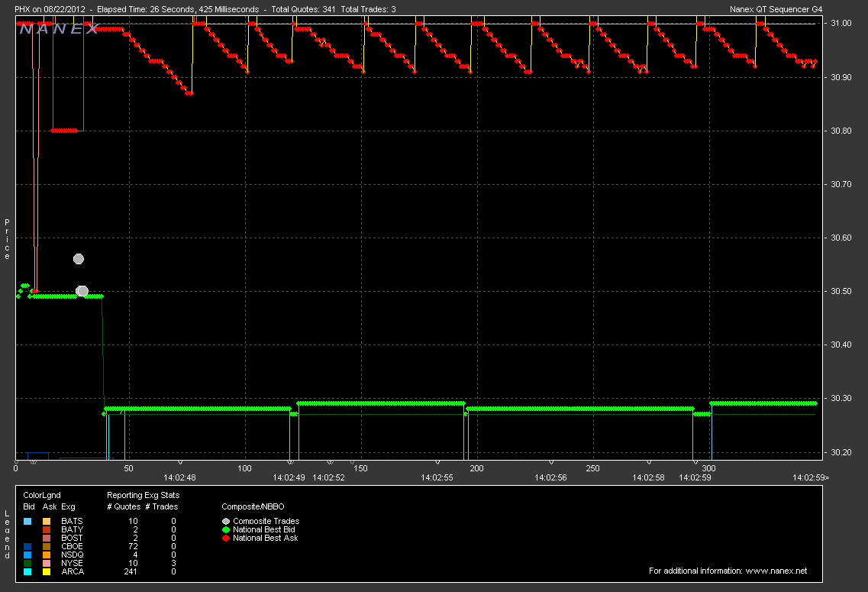Click the BATS ask light-orange color swatch

point(47,521)
